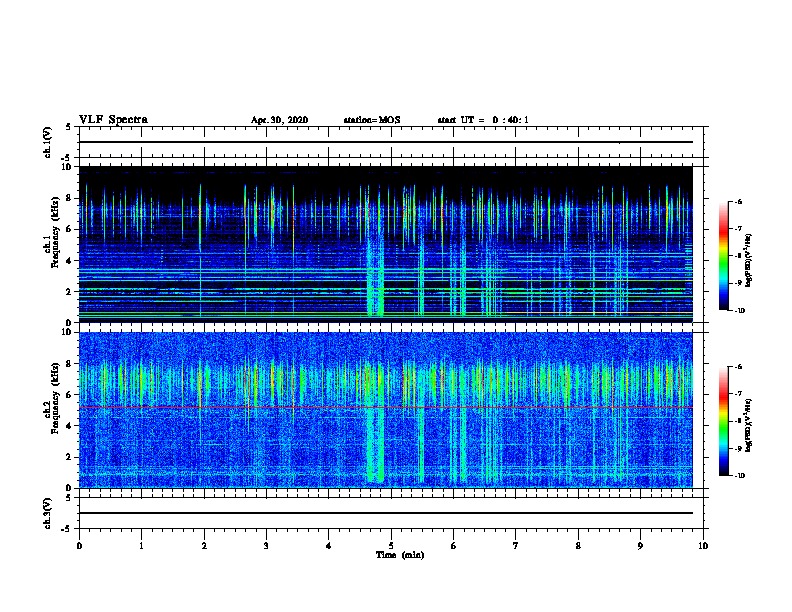
Task: Select the ch.1 "Frequency (kHz)" axis label
Action: tap(55, 232)
